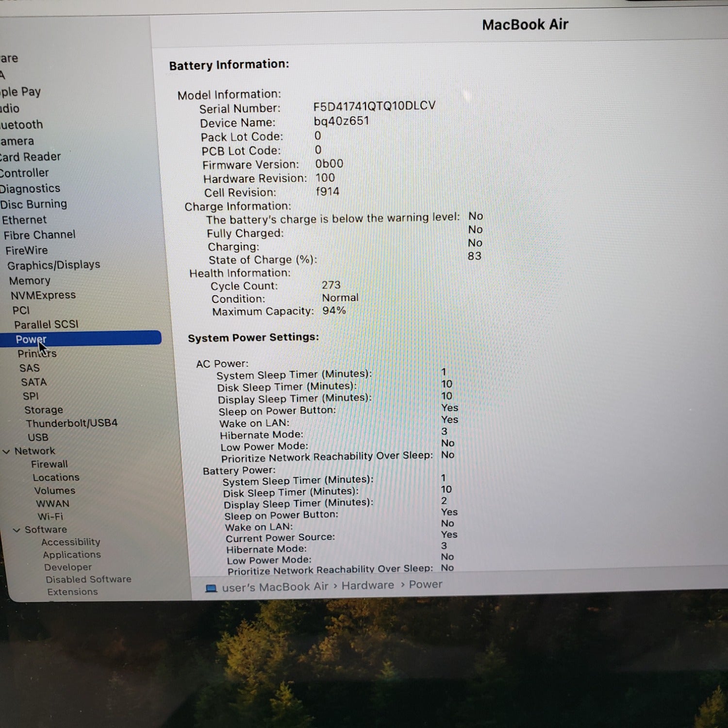The height and width of the screenshot is (728, 728).
Task: Open Printers in the sidebar
Action: 37,353
